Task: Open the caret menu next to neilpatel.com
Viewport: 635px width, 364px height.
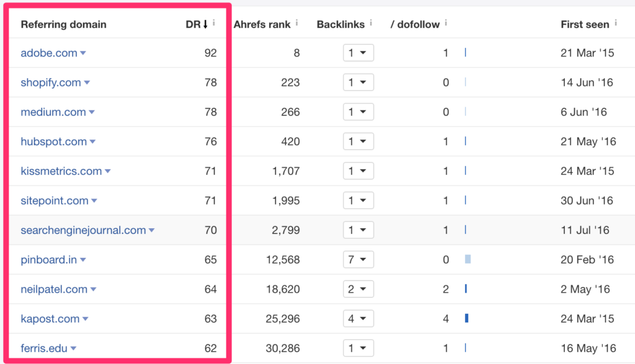Action: [x=94, y=290]
